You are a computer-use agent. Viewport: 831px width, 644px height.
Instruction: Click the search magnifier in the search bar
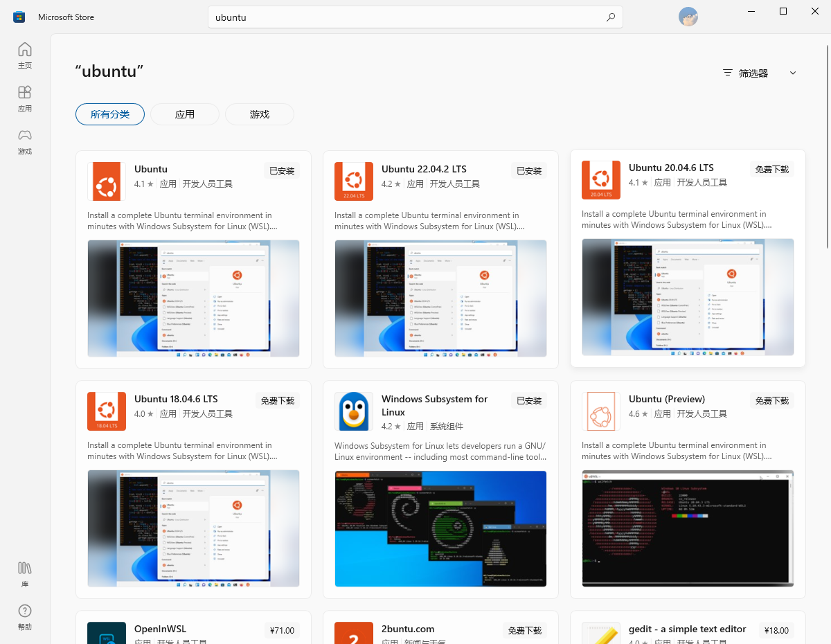[609, 17]
